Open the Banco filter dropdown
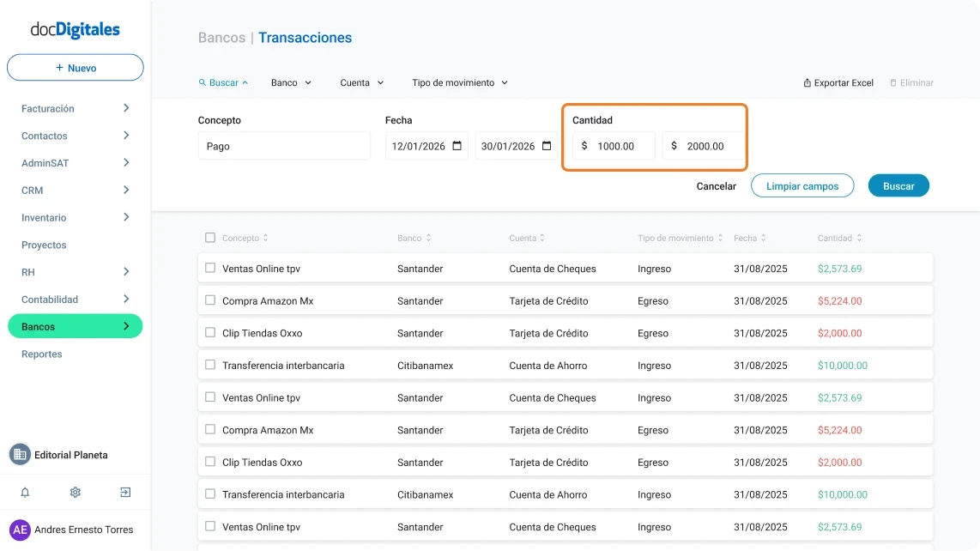980x551 pixels. point(291,82)
